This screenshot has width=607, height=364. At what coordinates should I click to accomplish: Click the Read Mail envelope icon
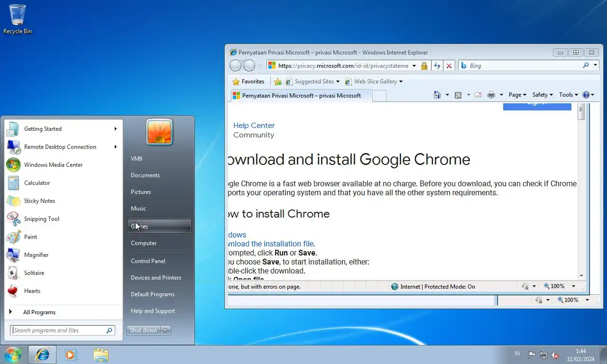tap(478, 95)
